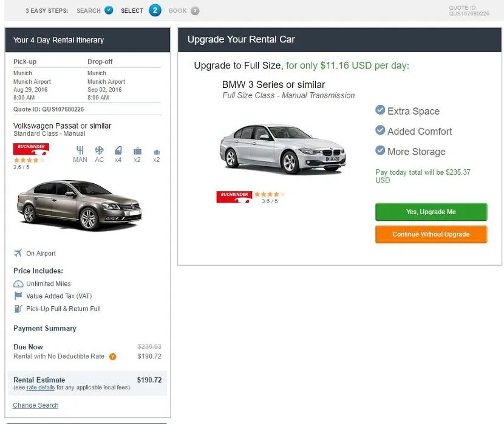The image size is (504, 424).
Task: Click 'Quote ID: QUS107680226' in itinerary
Action: coord(49,109)
